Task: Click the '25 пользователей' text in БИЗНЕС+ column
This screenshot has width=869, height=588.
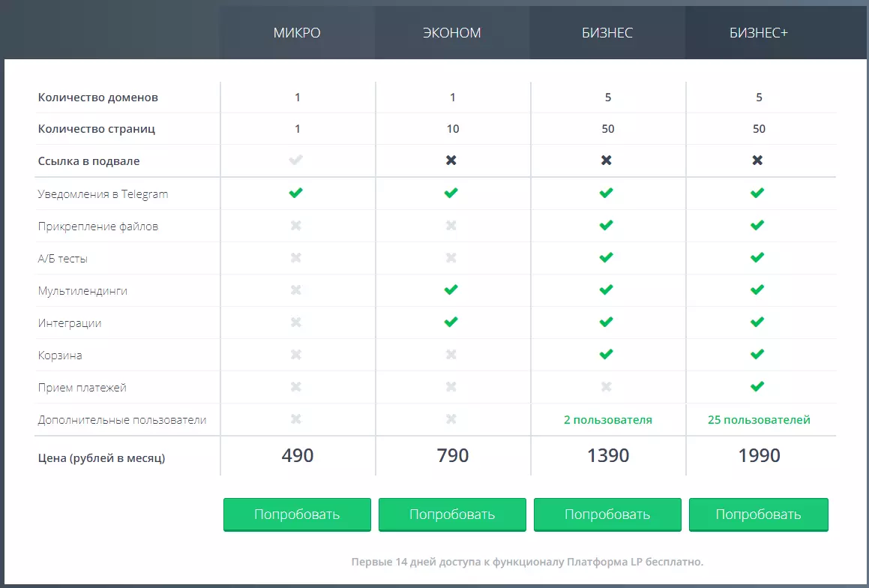Action: tap(759, 419)
